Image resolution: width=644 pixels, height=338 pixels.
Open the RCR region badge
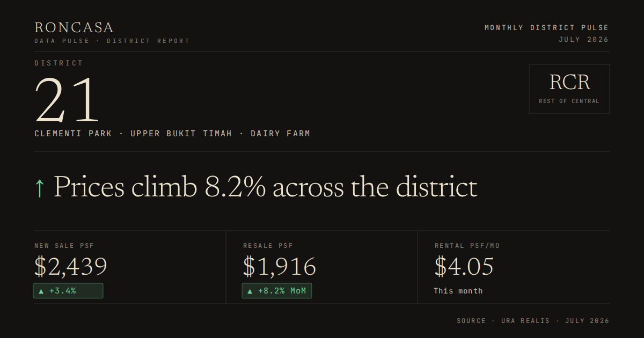coord(569,89)
